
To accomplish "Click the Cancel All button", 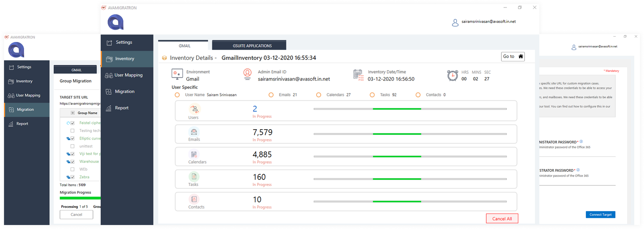I will pyautogui.click(x=502, y=219).
